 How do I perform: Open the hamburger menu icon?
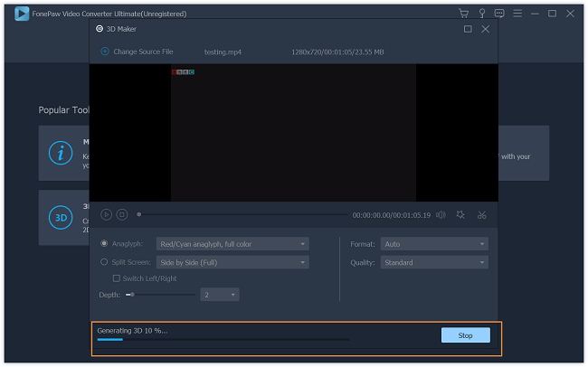coord(517,14)
